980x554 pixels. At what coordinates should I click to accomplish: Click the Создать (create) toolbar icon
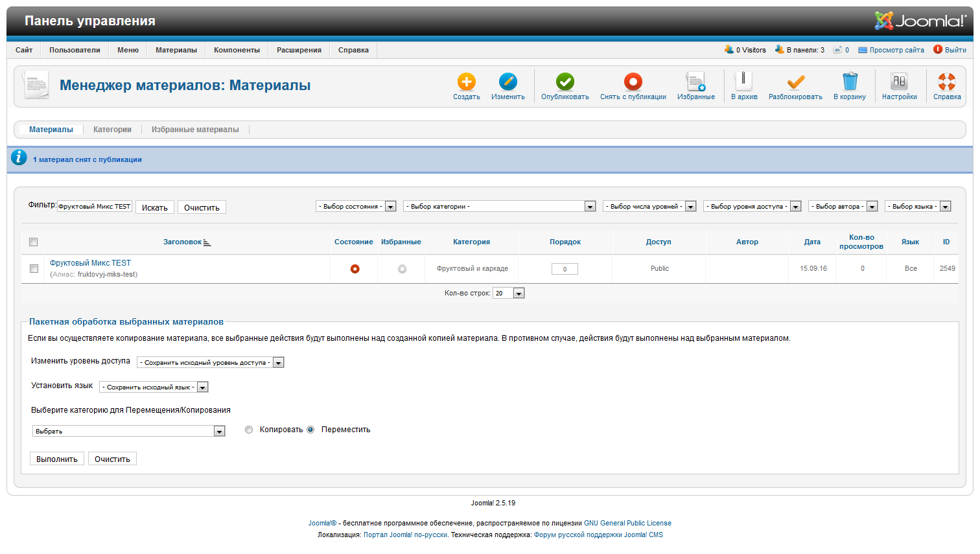tap(467, 82)
